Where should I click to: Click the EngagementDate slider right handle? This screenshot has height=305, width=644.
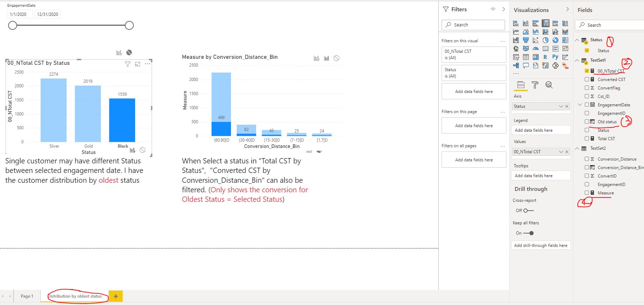click(x=129, y=25)
